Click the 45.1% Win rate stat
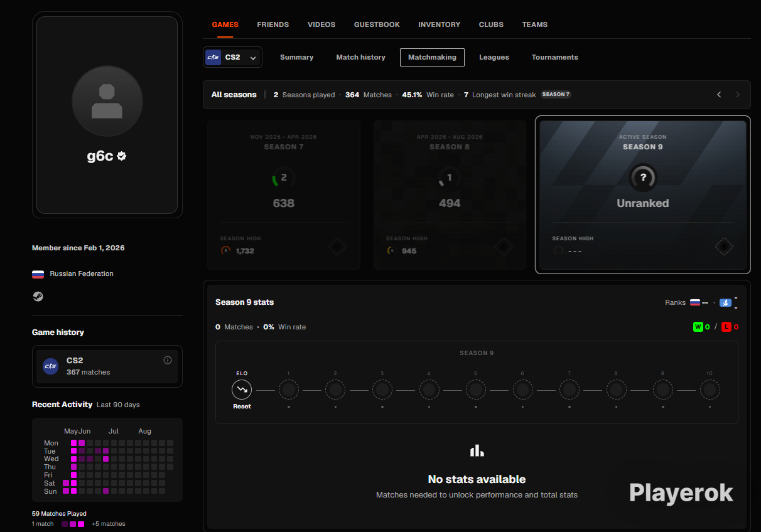The width and height of the screenshot is (761, 532). click(x=428, y=95)
